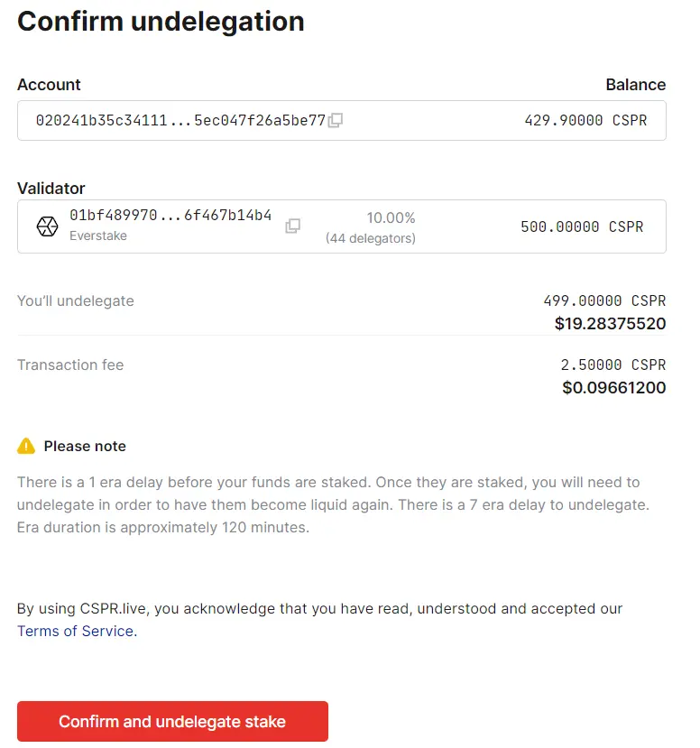Screen dimensions: 700x748
Task: Click the $19.28375520 USD value
Action: (610, 324)
